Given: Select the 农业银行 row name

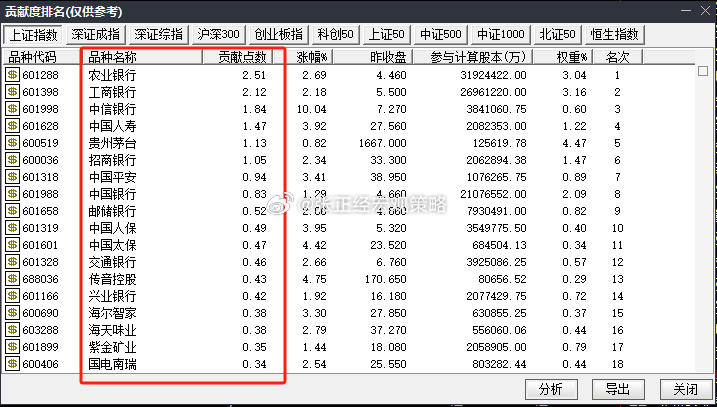Looking at the screenshot, I should pos(112,75).
